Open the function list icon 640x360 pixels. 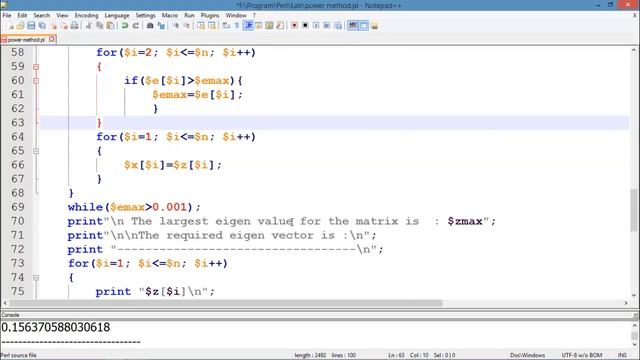point(280,26)
